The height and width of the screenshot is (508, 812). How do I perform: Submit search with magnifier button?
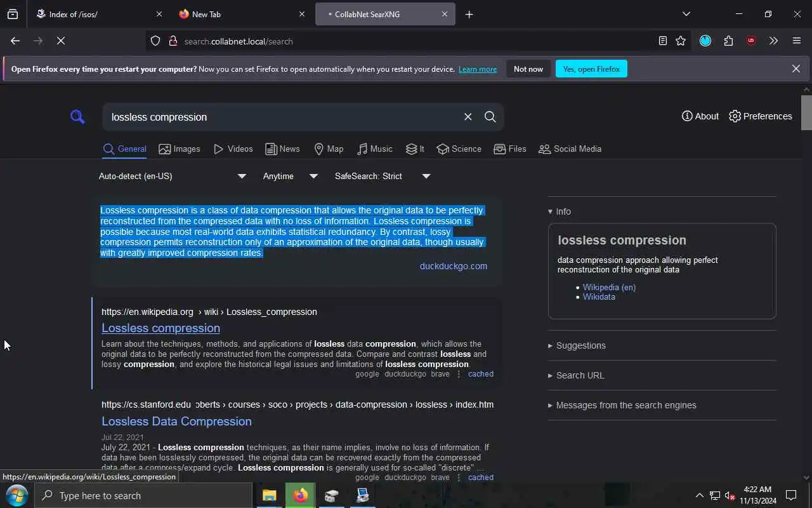click(x=490, y=117)
